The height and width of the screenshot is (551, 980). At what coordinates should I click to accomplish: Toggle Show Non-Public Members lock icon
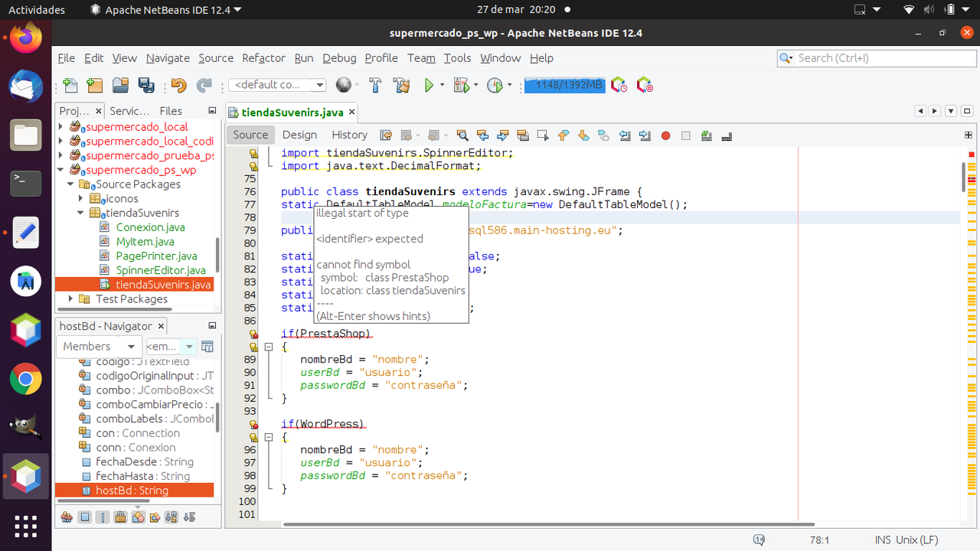120,517
